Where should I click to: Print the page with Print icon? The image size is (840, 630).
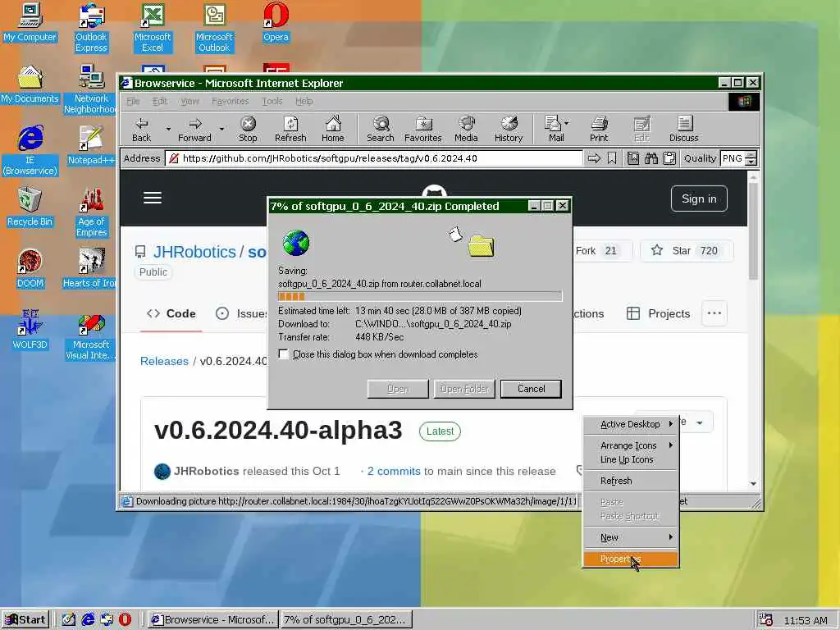[x=599, y=129]
